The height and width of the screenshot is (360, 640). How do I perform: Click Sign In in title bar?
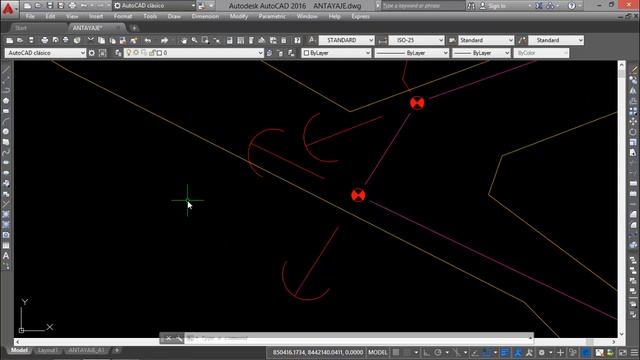[493, 6]
